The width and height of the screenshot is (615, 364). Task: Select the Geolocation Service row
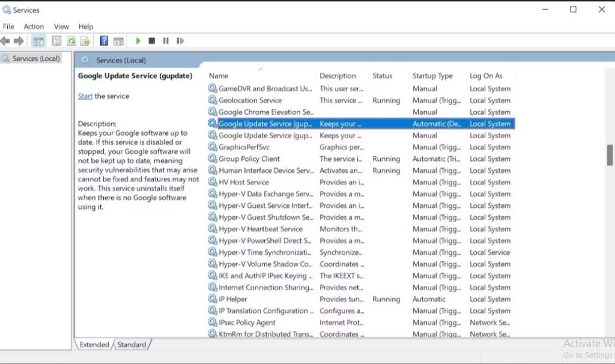coord(361,100)
